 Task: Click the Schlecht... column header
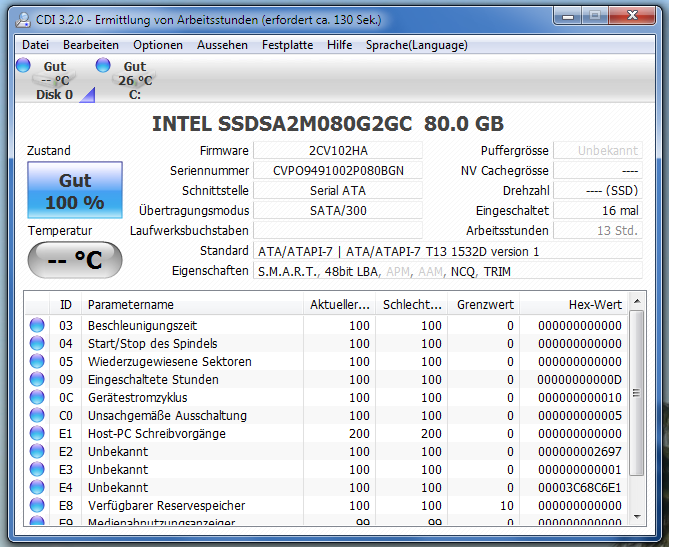click(412, 304)
